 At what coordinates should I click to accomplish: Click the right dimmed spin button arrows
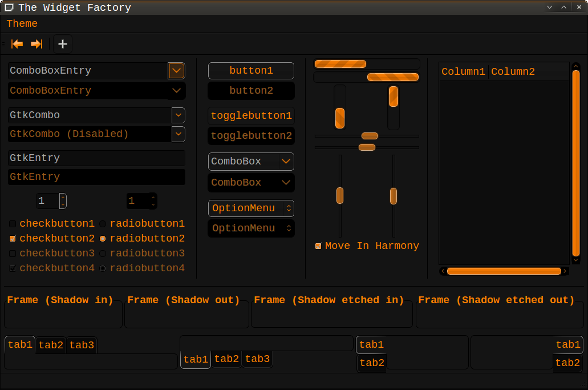click(153, 201)
